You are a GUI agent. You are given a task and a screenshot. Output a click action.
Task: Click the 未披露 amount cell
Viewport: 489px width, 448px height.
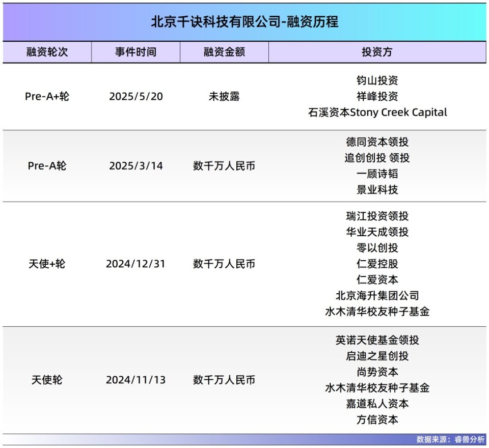point(223,96)
